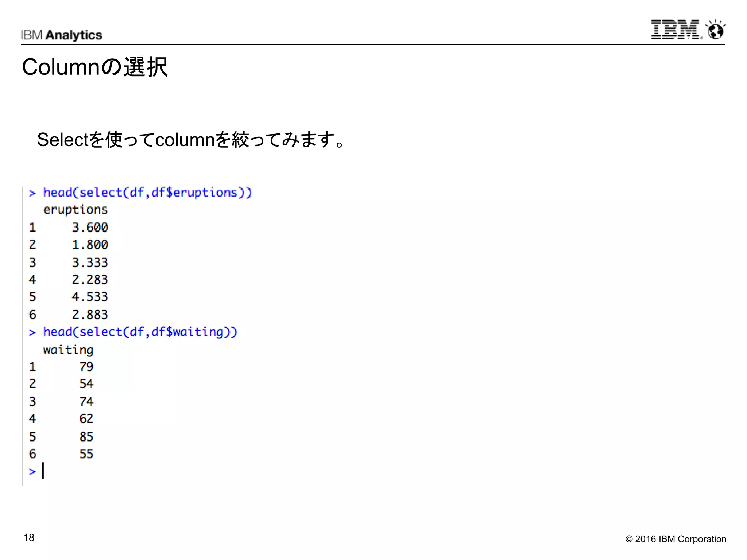Select the slide title 'Columnの選択'
This screenshot has width=747, height=560.
click(x=95, y=67)
